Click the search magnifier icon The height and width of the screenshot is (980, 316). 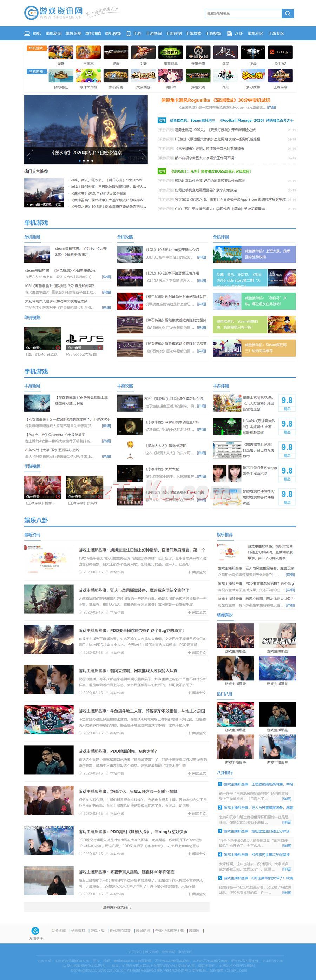click(288, 13)
